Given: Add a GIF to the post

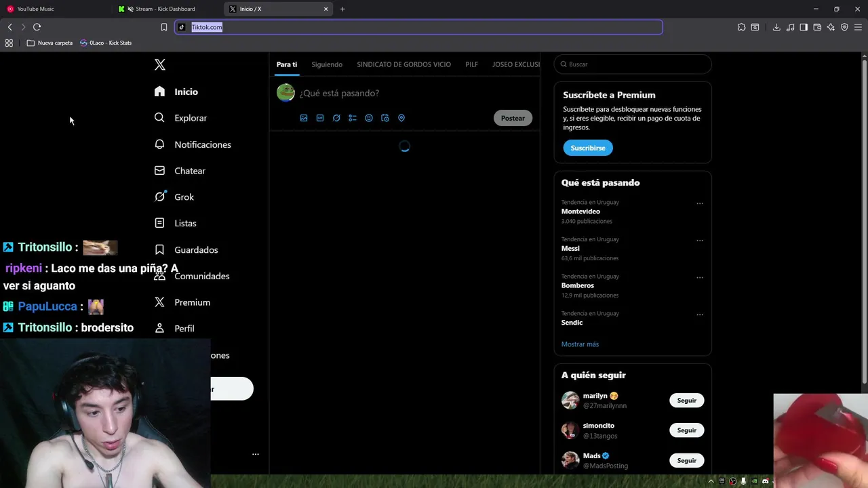Looking at the screenshot, I should pyautogui.click(x=320, y=118).
